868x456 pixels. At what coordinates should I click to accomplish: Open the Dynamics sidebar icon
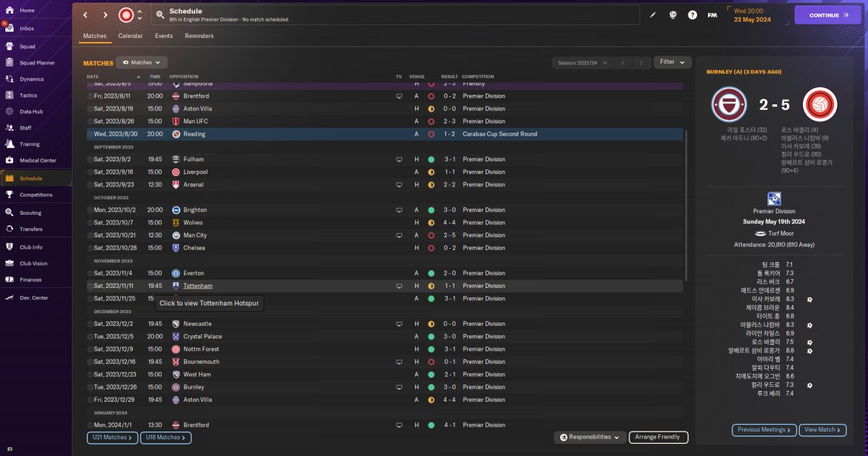click(x=9, y=79)
